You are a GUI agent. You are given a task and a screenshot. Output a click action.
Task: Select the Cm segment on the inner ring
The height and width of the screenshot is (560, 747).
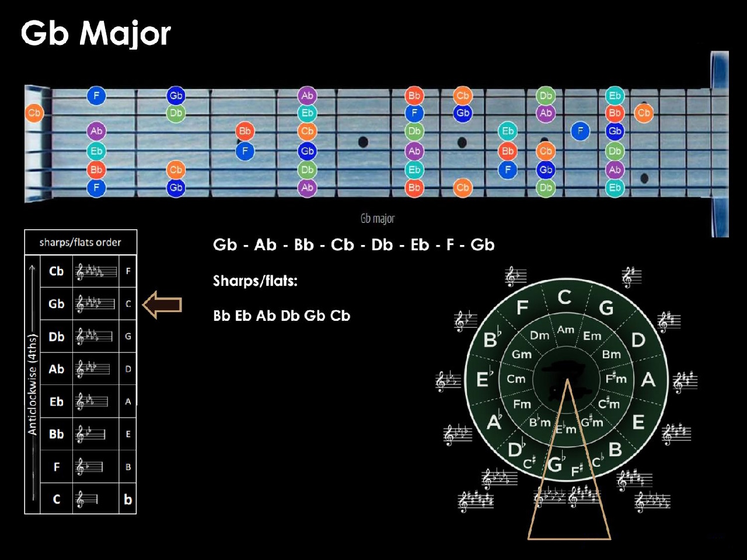point(516,379)
